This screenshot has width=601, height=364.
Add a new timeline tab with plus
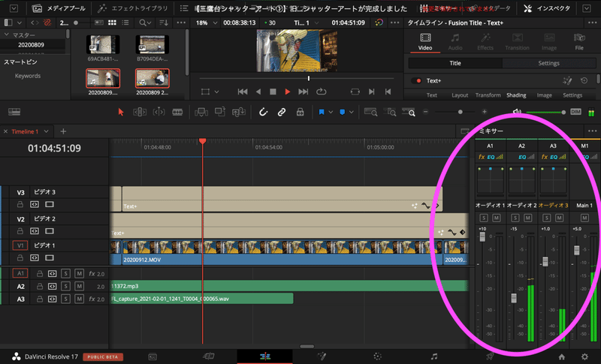point(63,131)
